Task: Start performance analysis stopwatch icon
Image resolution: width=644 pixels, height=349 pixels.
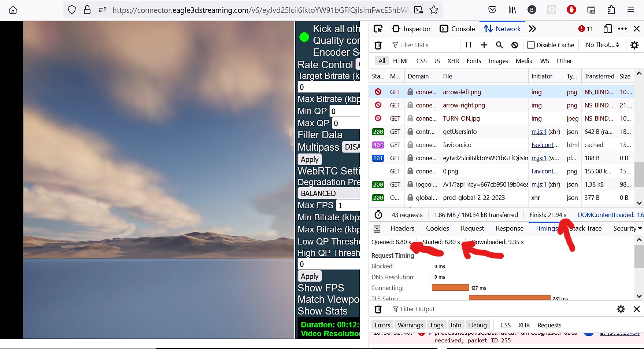Action: point(378,215)
